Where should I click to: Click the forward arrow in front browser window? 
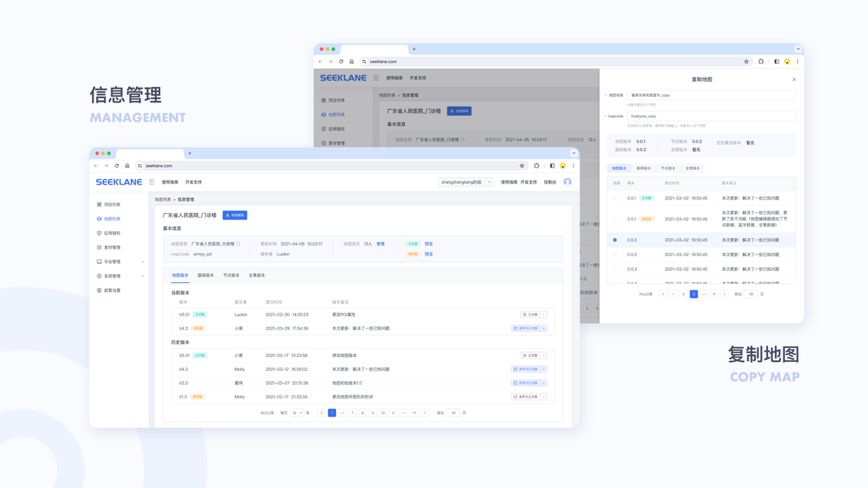pos(107,165)
